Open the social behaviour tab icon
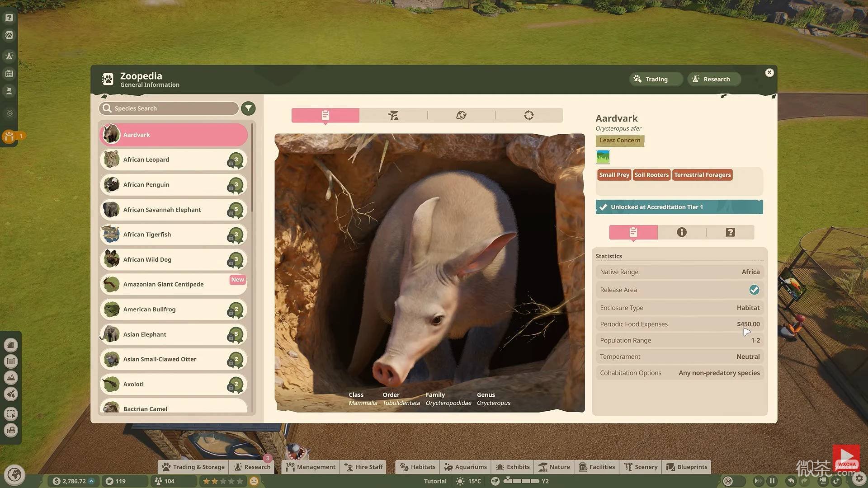Viewport: 868px width, 488px height. pos(461,115)
